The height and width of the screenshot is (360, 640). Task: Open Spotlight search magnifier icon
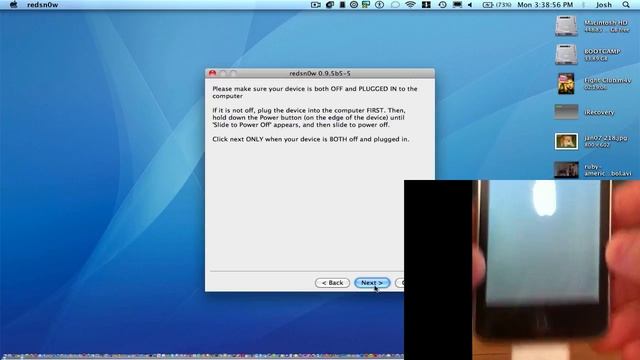(x=626, y=5)
